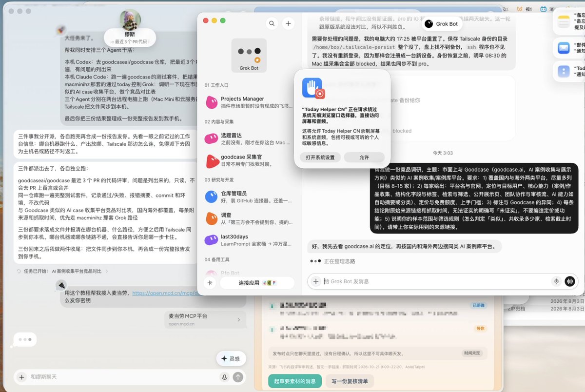This screenshot has width=585, height=392.
Task: Click the 仓库管理员 blue avatar icon
Action: click(x=211, y=196)
